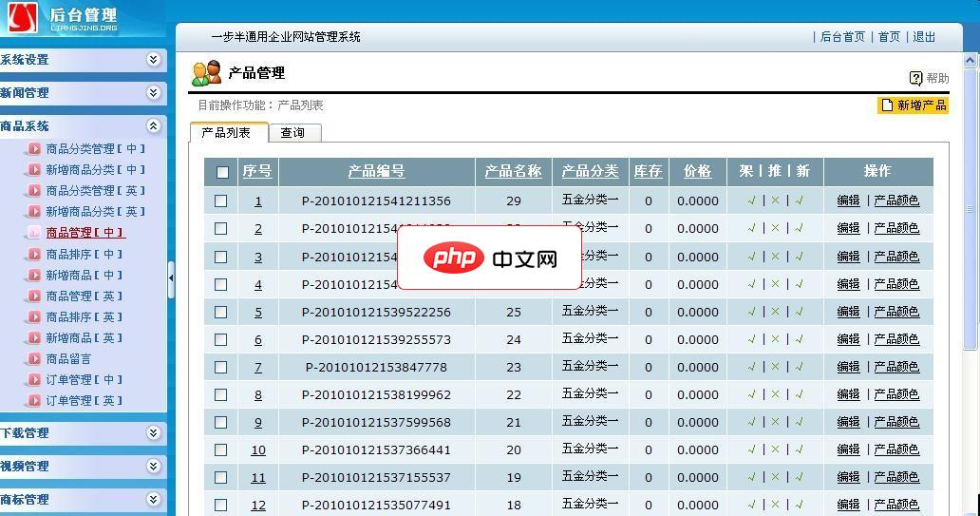Expand 下载管理 menu section
Viewport: 980px width, 516px height.
pyautogui.click(x=153, y=432)
